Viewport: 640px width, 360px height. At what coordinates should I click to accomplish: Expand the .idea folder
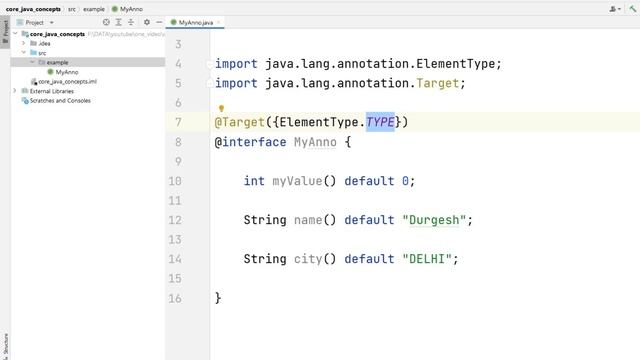24,43
